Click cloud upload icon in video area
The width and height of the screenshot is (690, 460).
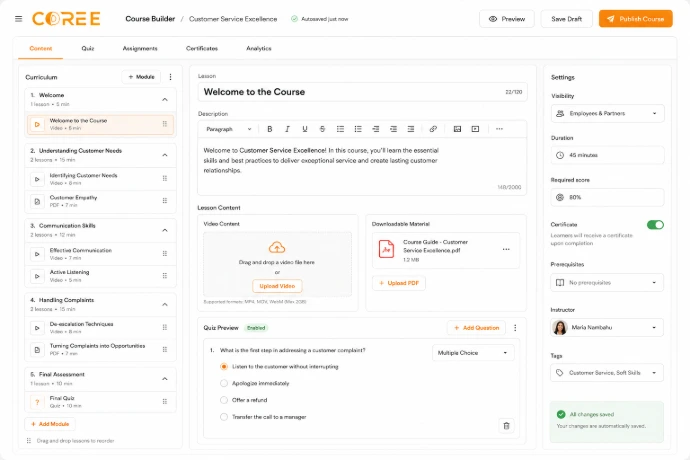(x=277, y=247)
